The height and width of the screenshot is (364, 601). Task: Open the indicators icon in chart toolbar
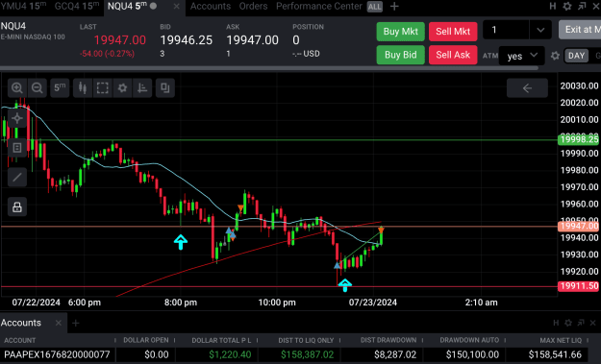pyautogui.click(x=142, y=88)
